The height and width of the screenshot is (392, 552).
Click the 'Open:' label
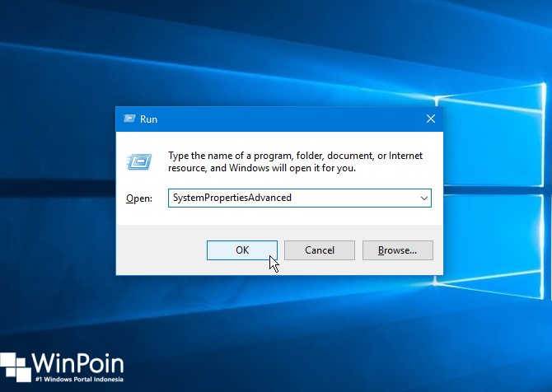139,198
